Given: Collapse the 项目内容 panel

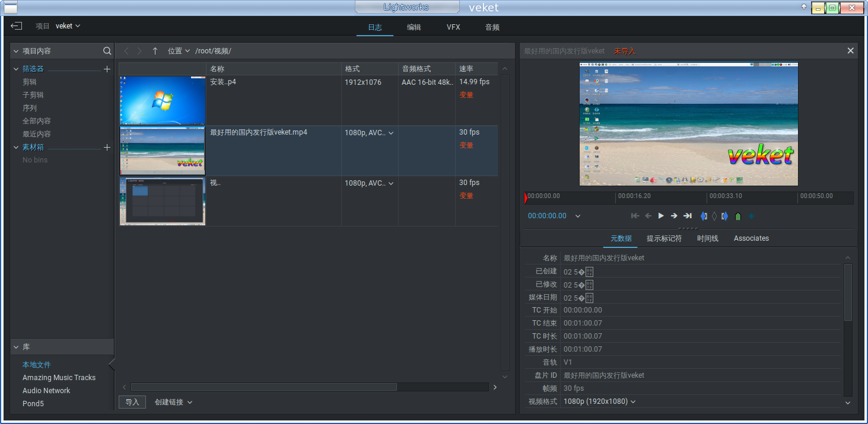Looking at the screenshot, I should 16,51.
